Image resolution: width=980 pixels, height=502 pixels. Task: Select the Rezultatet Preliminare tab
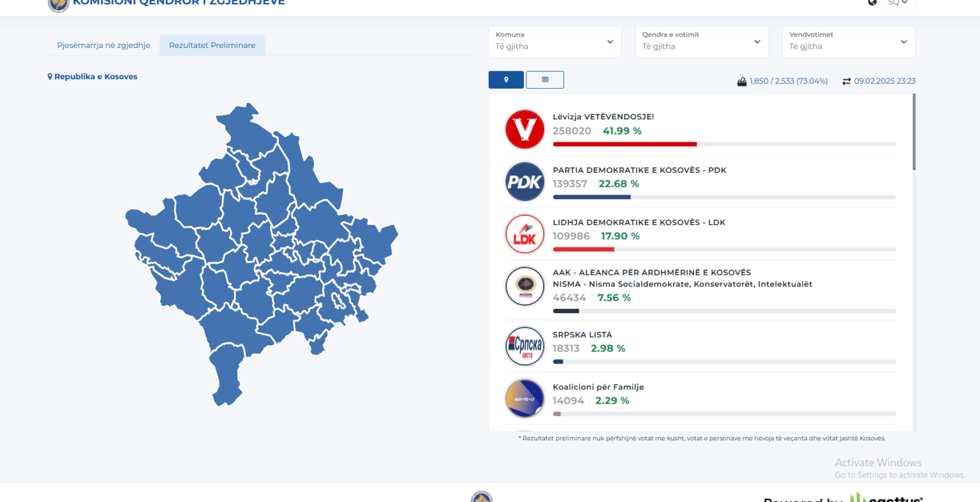click(x=212, y=45)
